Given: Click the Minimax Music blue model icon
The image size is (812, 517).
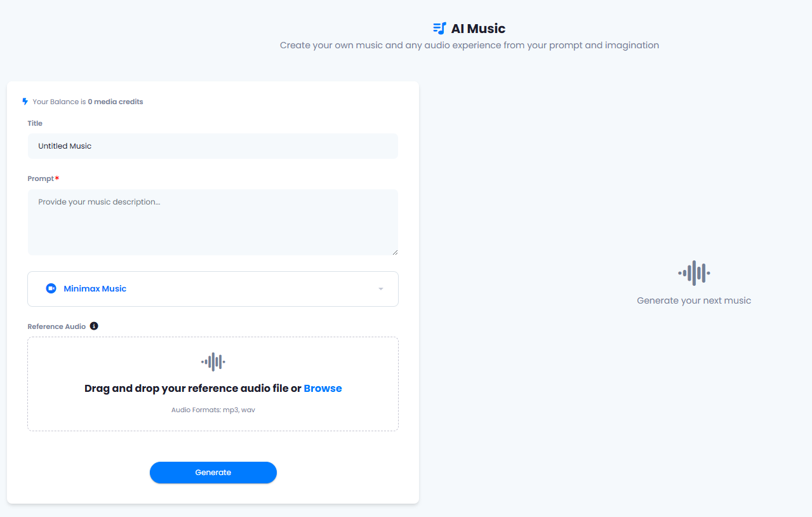Looking at the screenshot, I should click(51, 288).
